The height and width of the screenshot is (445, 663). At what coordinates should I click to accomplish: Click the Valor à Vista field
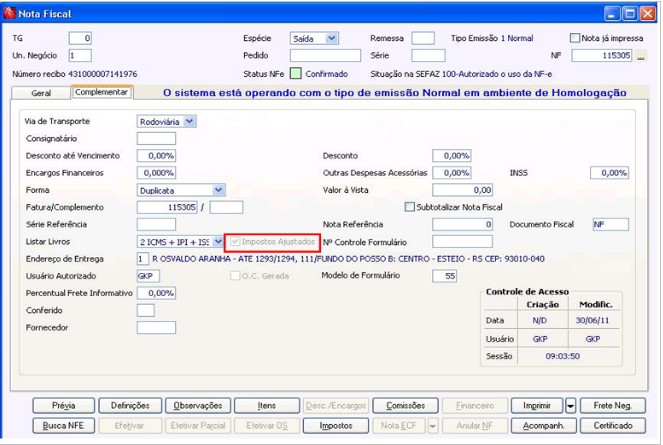pyautogui.click(x=463, y=190)
